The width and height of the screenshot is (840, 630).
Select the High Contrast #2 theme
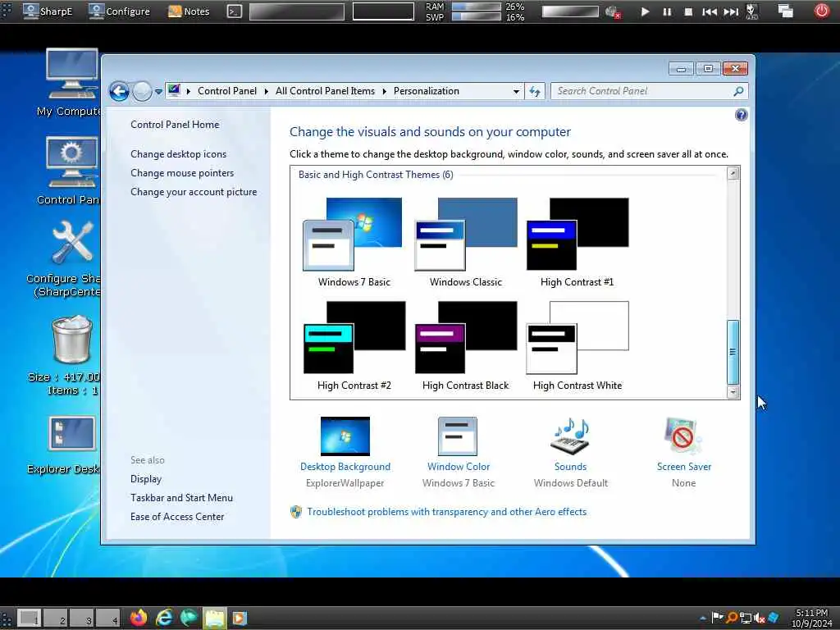point(354,345)
